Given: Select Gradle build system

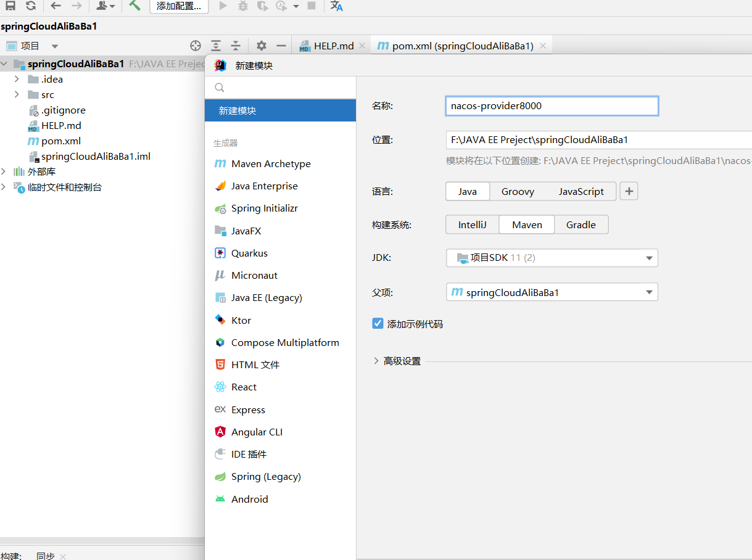Looking at the screenshot, I should pyautogui.click(x=581, y=224).
